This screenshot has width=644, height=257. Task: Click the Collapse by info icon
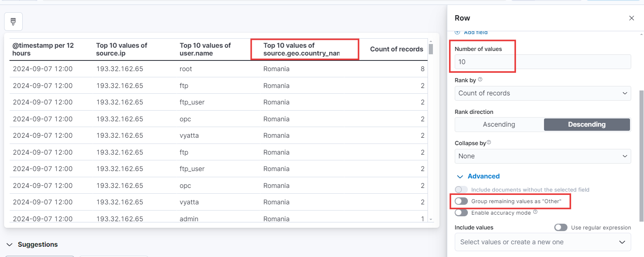489,143
